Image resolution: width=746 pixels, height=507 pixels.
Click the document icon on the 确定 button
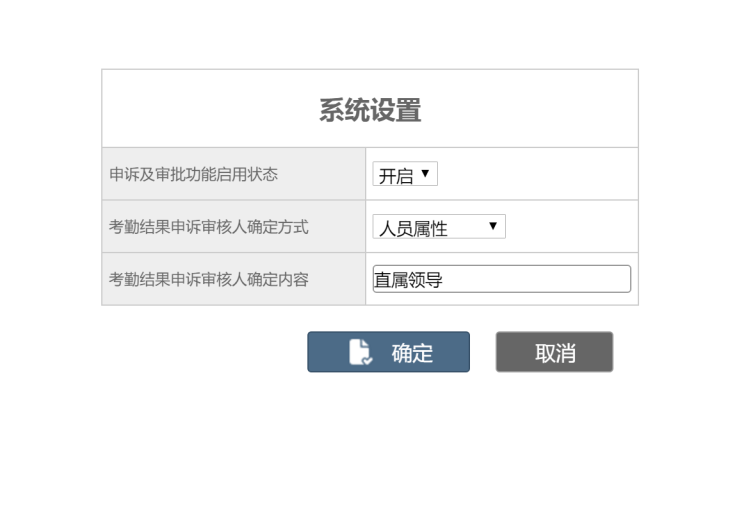click(360, 352)
